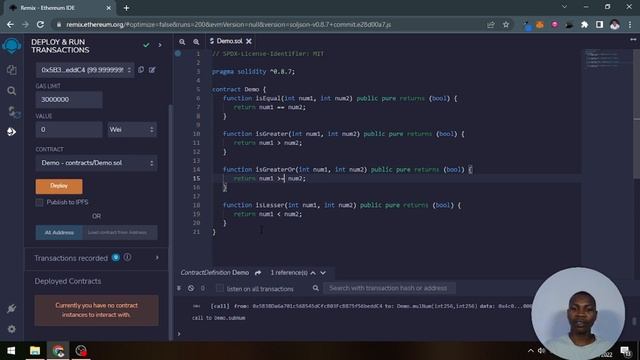
Task: Open Chrome three-dot menu
Action: point(630,24)
